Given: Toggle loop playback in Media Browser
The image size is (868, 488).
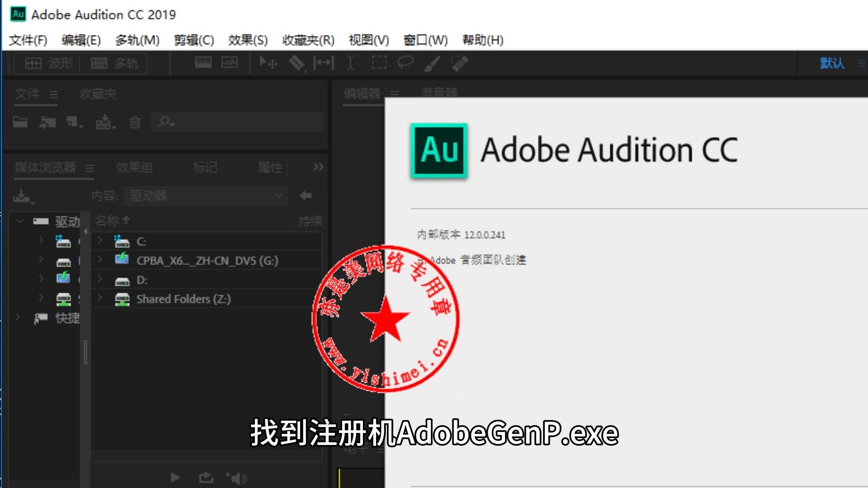Looking at the screenshot, I should tap(206, 478).
